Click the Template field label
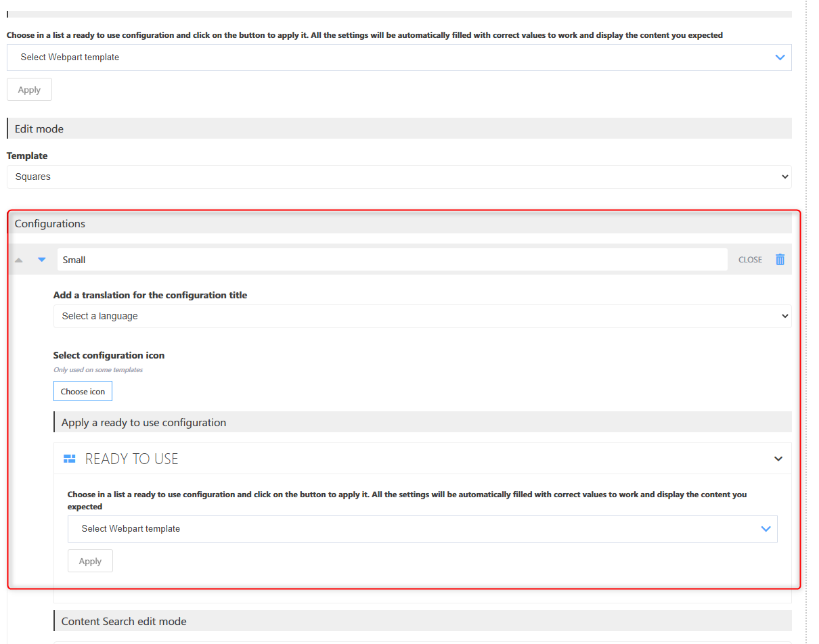 coord(27,156)
